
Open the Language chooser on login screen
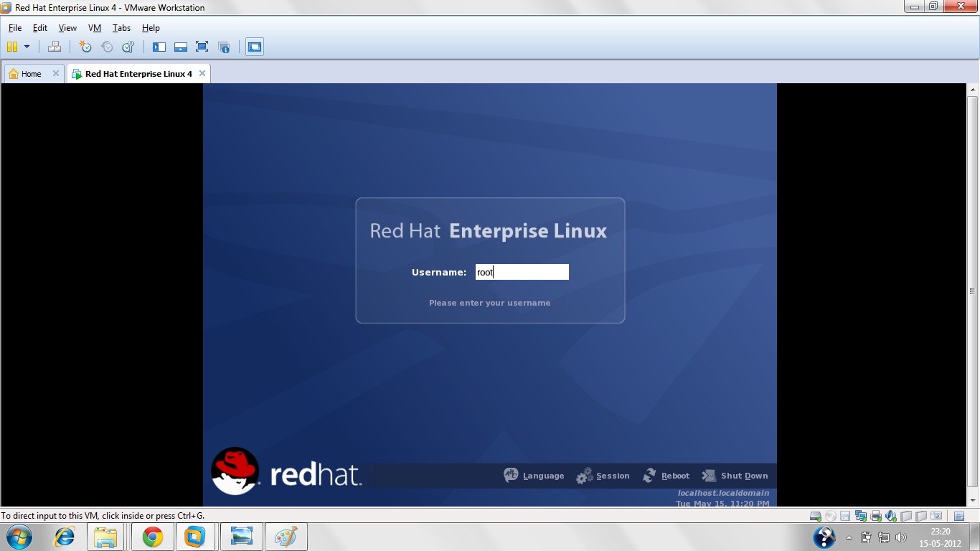pos(534,476)
